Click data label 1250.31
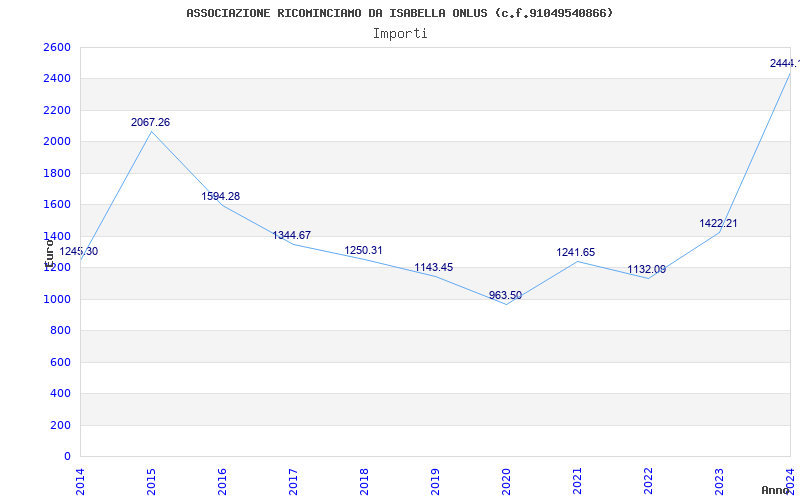 (x=363, y=251)
